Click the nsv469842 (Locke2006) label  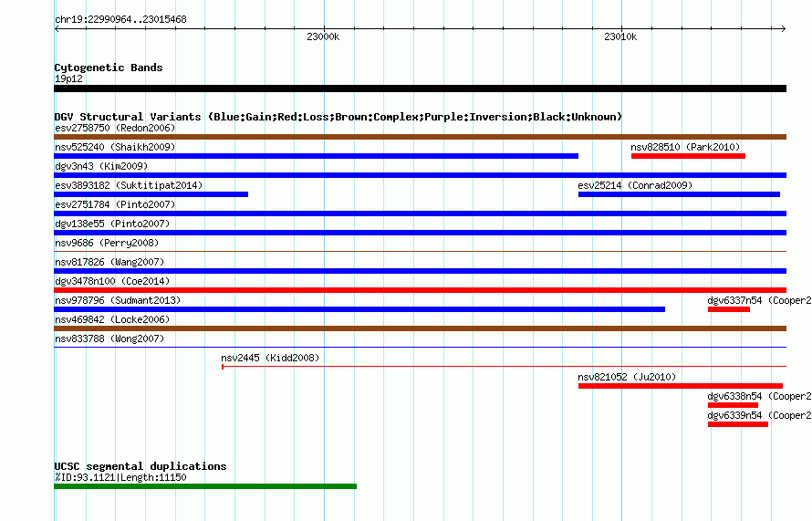112,319
